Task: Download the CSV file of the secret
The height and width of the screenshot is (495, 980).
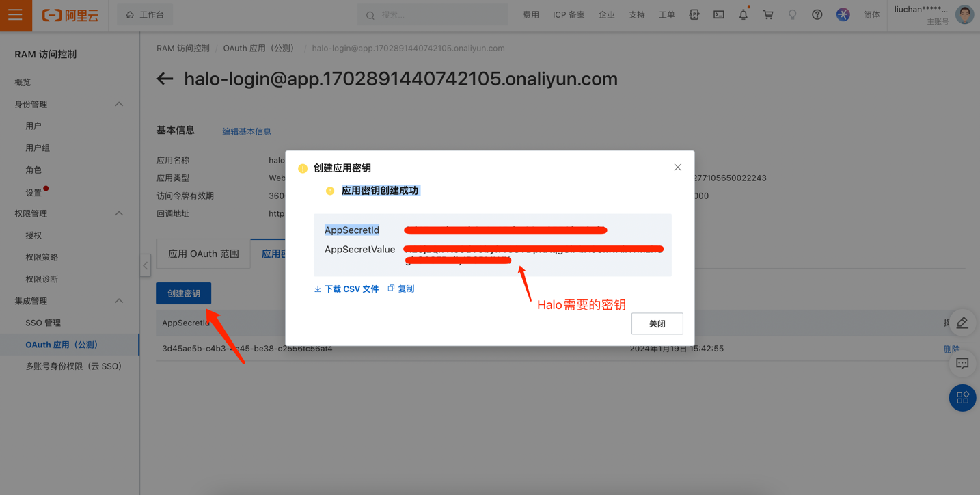Action: pos(346,289)
